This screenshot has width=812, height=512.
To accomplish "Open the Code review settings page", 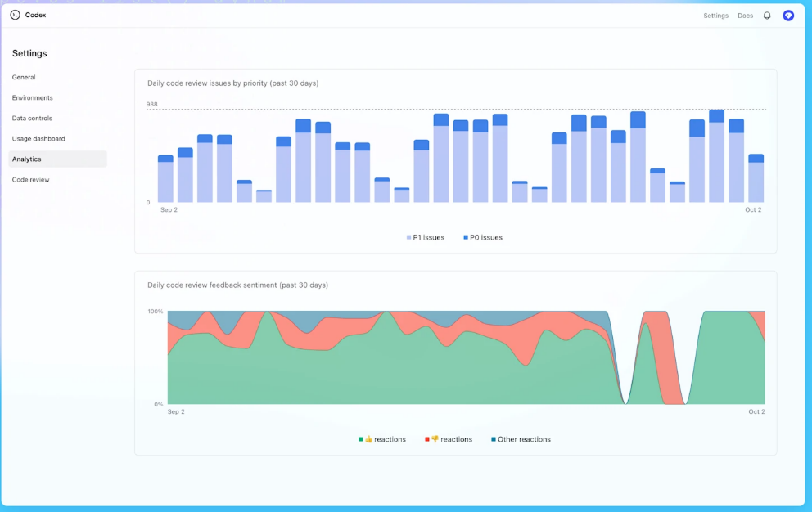I will click(x=31, y=179).
